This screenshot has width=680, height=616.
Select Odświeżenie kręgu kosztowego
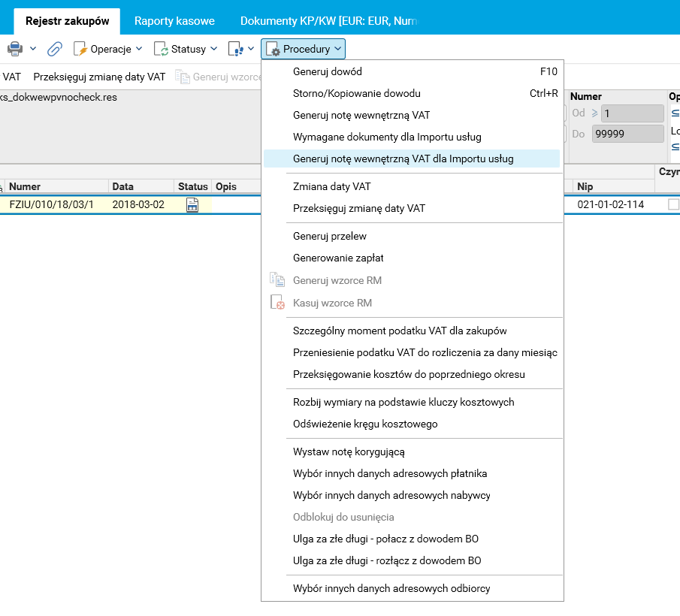412,424
